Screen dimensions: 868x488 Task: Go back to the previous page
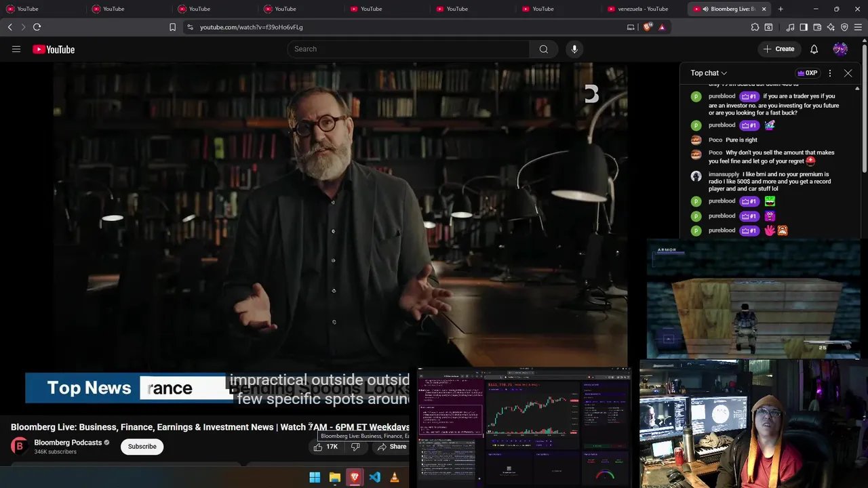pos(9,27)
